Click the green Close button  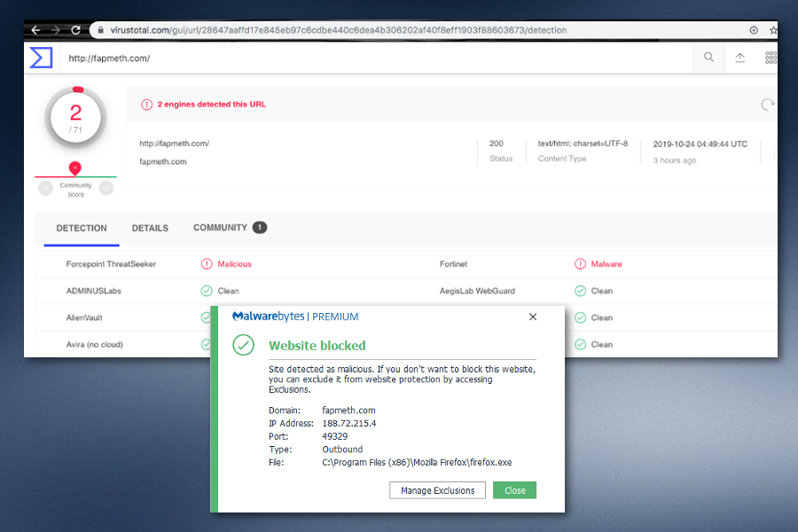[x=514, y=490]
